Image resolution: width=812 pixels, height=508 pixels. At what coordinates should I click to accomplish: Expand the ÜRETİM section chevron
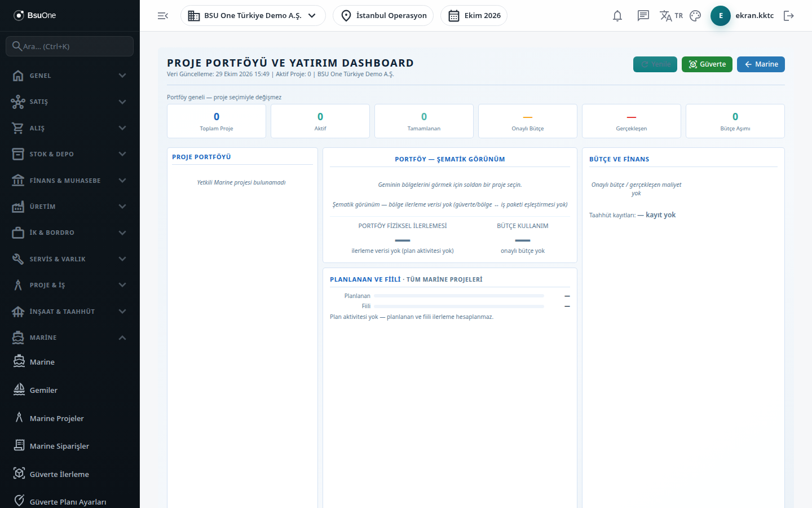pos(122,207)
